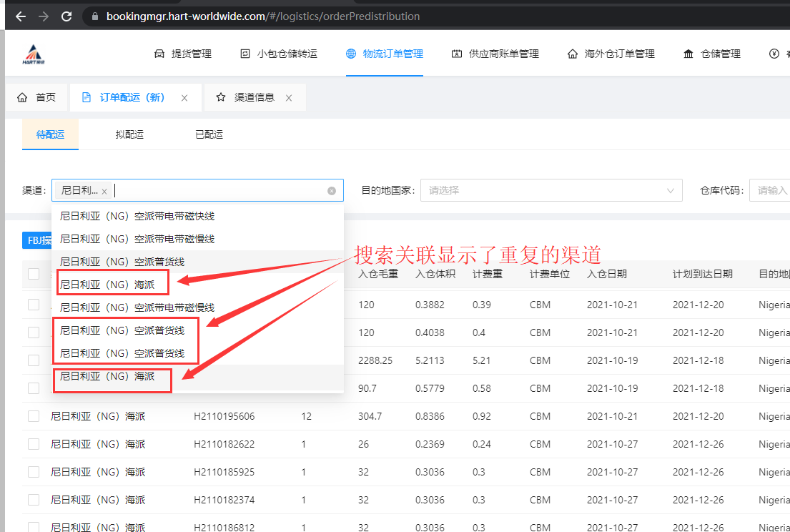The height and width of the screenshot is (532, 790).
Task: Select 尼日利亚（NG）空派普货线 first option
Action: (x=122, y=262)
